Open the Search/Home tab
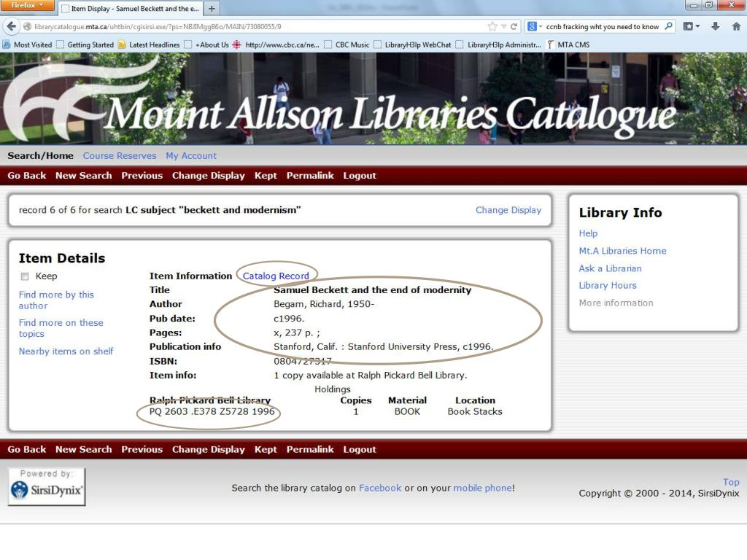This screenshot has height=560, width=747. [x=41, y=156]
